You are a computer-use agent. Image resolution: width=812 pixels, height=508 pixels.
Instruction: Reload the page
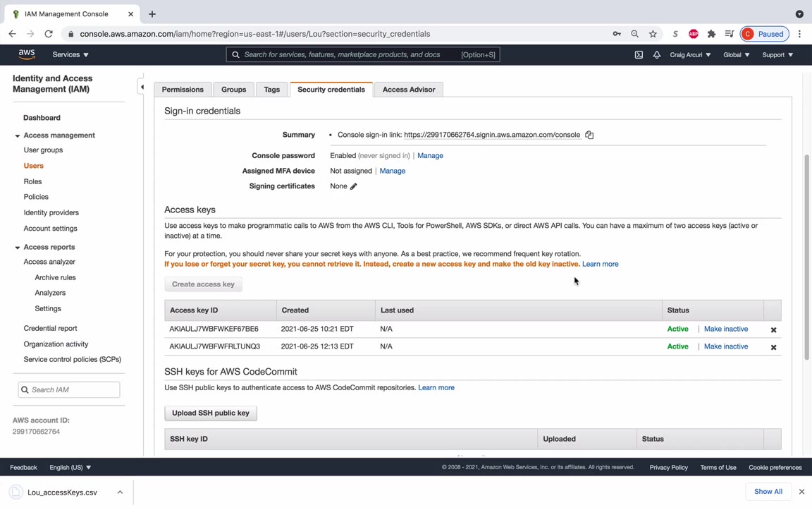click(49, 34)
